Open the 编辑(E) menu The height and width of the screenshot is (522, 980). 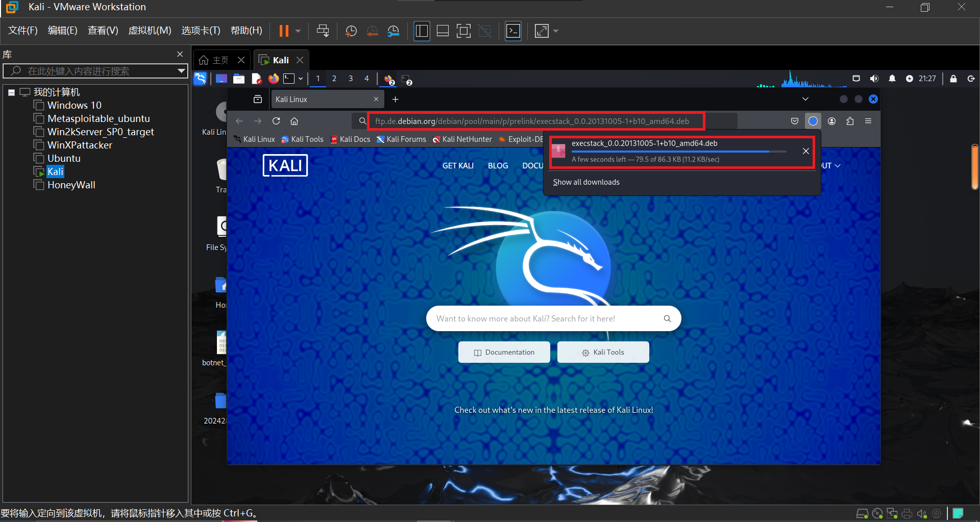point(62,31)
